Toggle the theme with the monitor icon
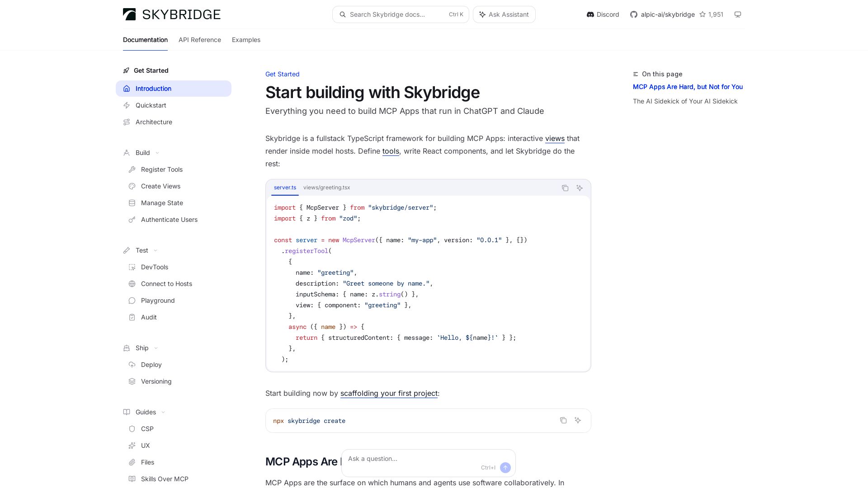Image resolution: width=868 pixels, height=488 pixels. tap(738, 14)
